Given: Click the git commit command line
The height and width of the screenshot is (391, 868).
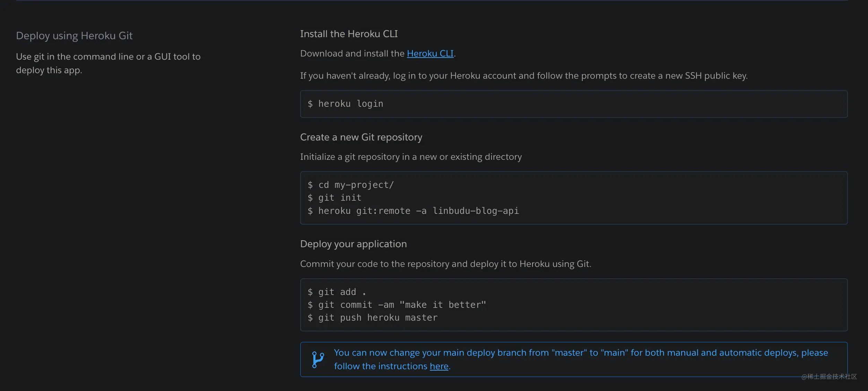Looking at the screenshot, I should coord(397,305).
